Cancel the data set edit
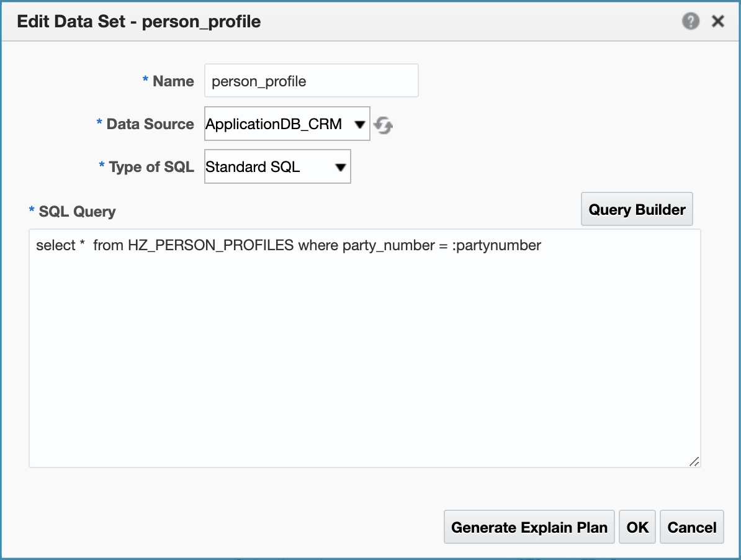Image resolution: width=741 pixels, height=560 pixels. [x=691, y=528]
